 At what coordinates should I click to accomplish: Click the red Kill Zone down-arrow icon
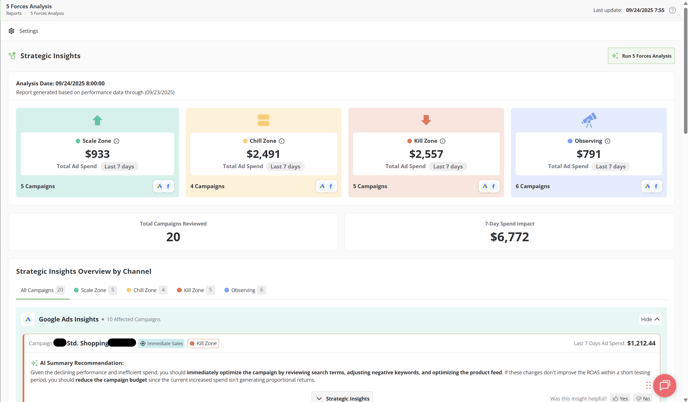(x=426, y=120)
